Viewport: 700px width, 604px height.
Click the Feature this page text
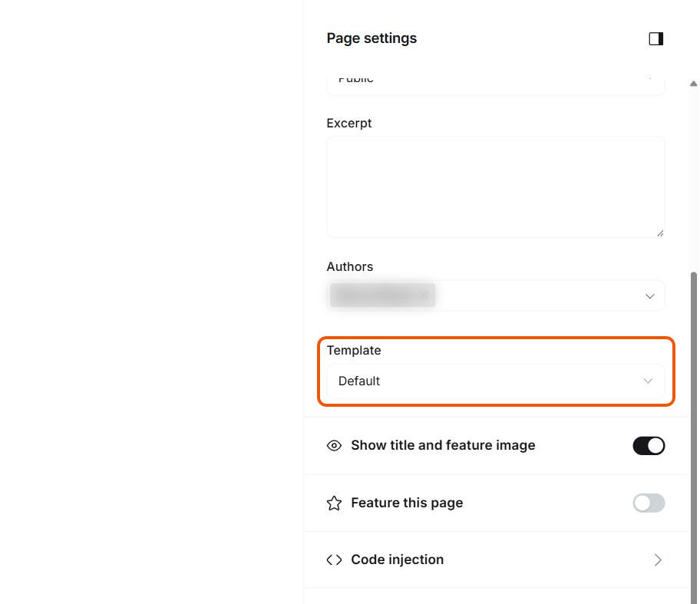407,503
